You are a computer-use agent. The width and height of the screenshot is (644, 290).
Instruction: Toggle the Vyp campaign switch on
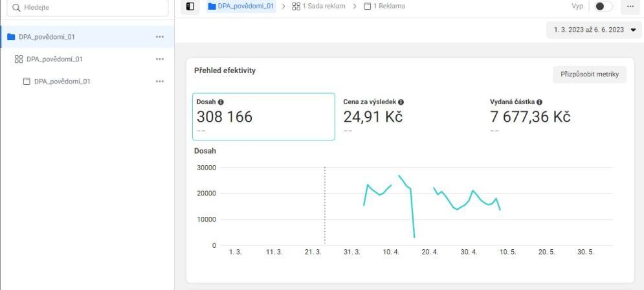coord(603,6)
